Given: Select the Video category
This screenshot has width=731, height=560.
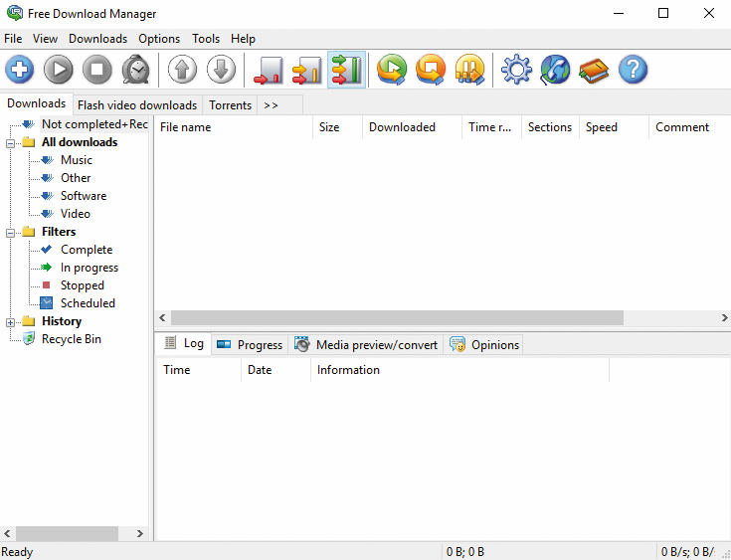Looking at the screenshot, I should pyautogui.click(x=76, y=214).
